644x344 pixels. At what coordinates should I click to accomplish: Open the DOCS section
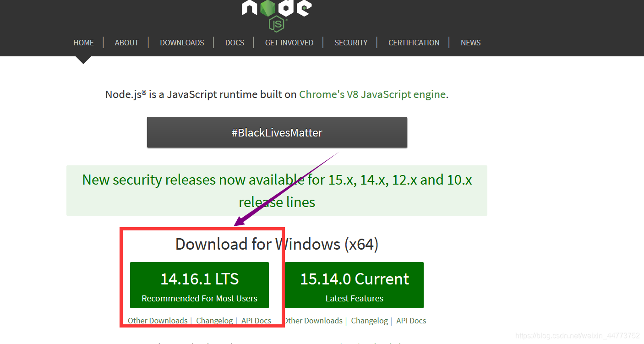click(x=235, y=43)
